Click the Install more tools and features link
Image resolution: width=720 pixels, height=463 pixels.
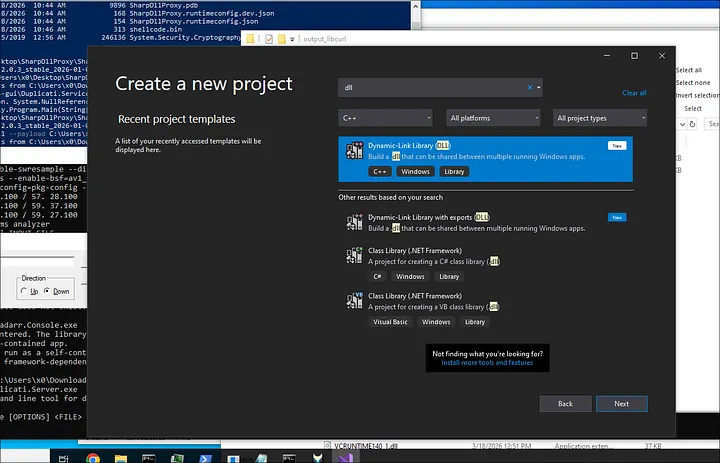487,362
